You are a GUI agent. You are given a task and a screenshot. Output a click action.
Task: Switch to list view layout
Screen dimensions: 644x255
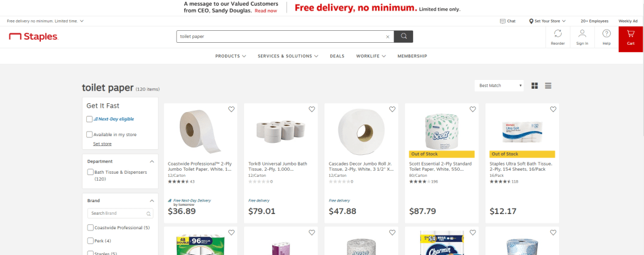[x=548, y=86]
